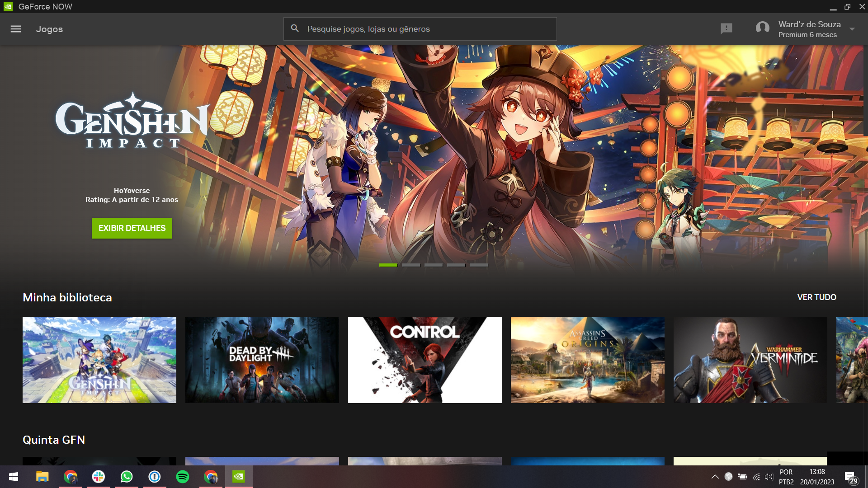Viewport: 868px width, 488px height.
Task: Click the GeForce NOW title bar logo
Action: tap(8, 7)
